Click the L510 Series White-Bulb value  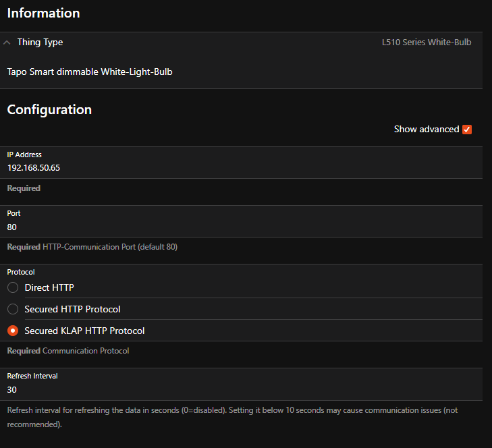coord(426,43)
